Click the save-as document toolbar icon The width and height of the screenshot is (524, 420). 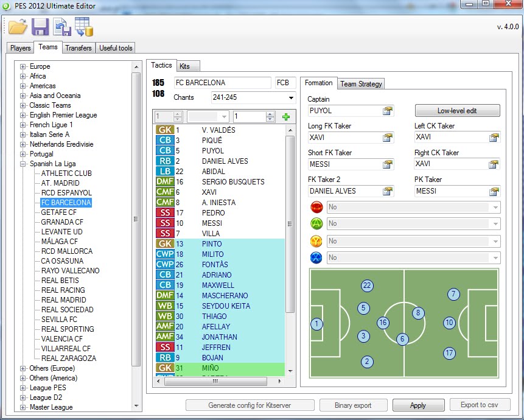(x=61, y=27)
